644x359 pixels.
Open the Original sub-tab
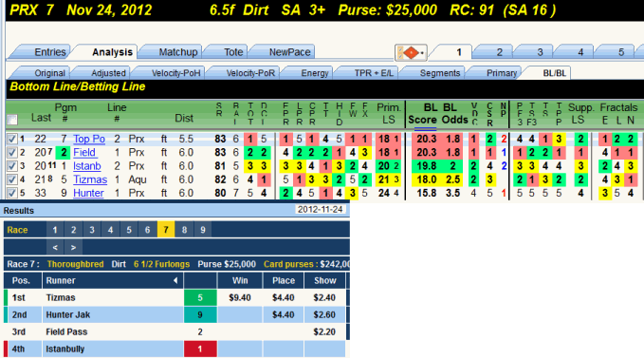45,73
